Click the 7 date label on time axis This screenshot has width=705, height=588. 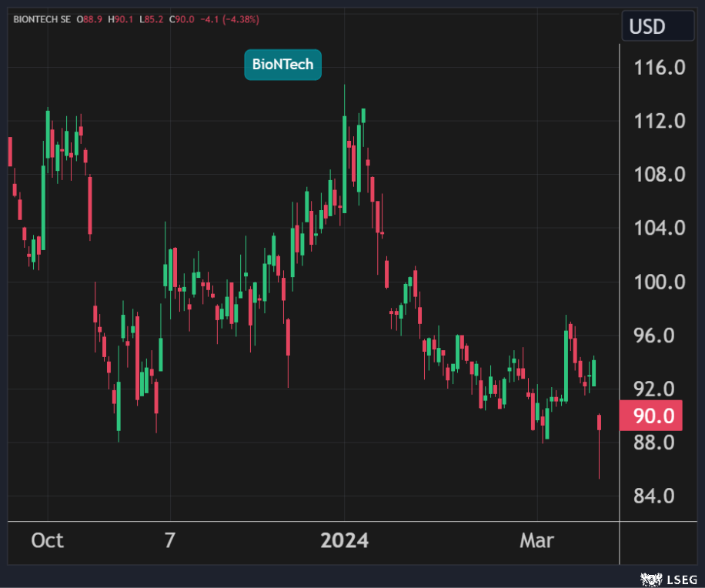click(170, 541)
